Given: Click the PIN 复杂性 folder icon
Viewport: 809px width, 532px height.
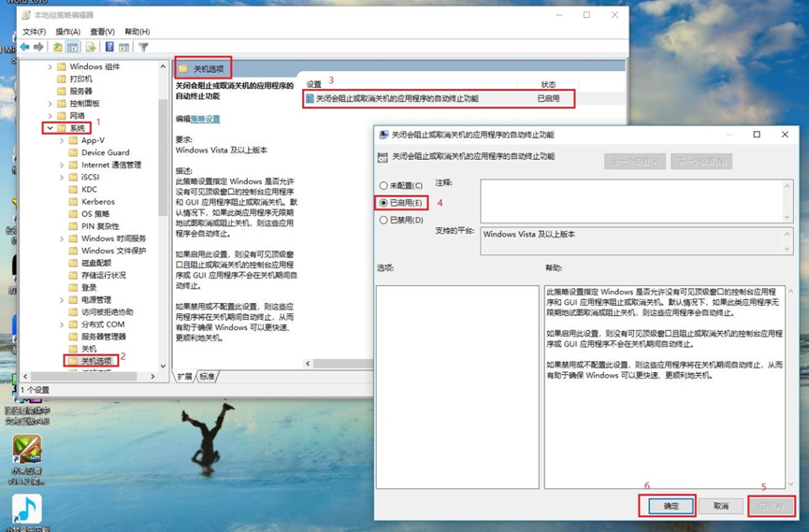Looking at the screenshot, I should pos(73,226).
